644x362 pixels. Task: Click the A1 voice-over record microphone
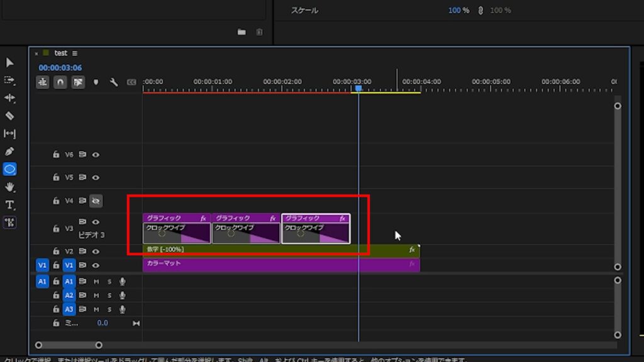click(x=122, y=282)
